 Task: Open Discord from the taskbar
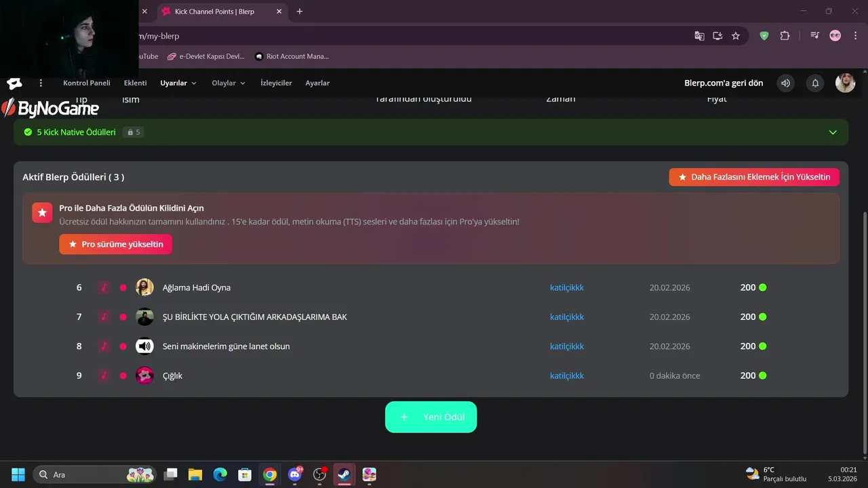point(295,474)
